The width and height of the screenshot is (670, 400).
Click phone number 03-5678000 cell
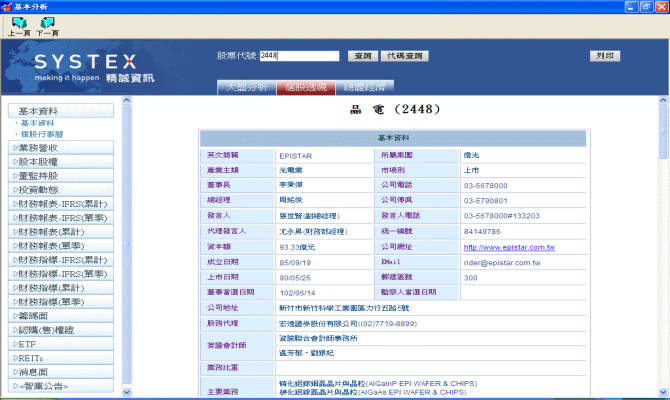tap(523, 185)
